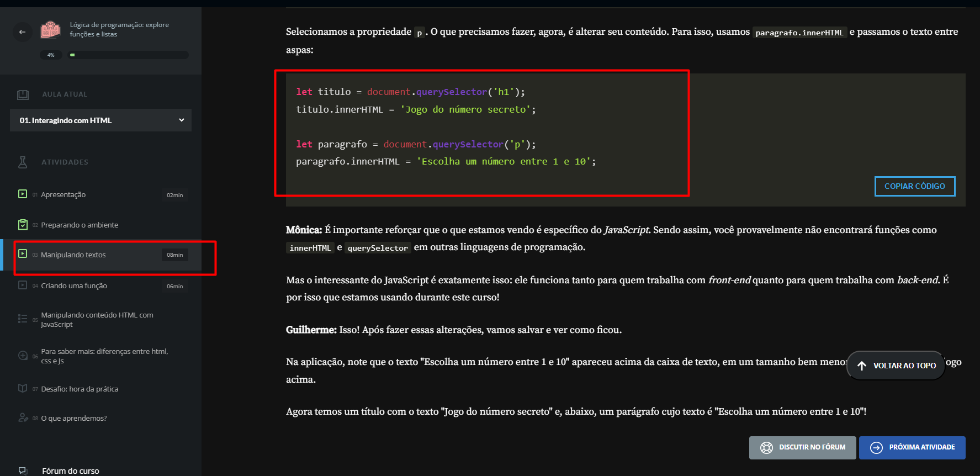Click the 'Guilherme:' speaker name
Viewport: 980px width, 476px height.
point(311,330)
